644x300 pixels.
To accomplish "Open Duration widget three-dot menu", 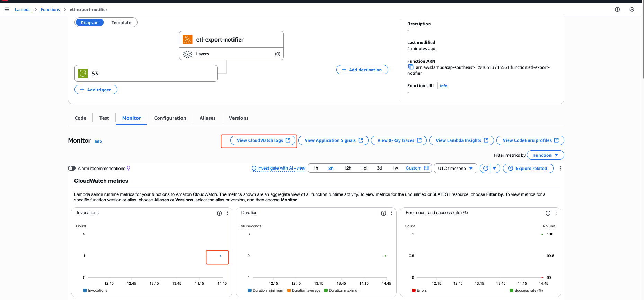I will [x=392, y=213].
